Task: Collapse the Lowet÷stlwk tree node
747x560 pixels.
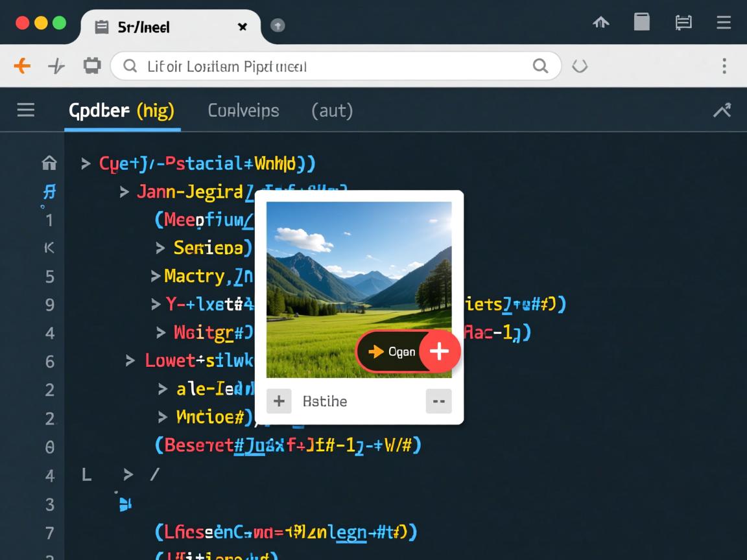Action: [x=130, y=360]
